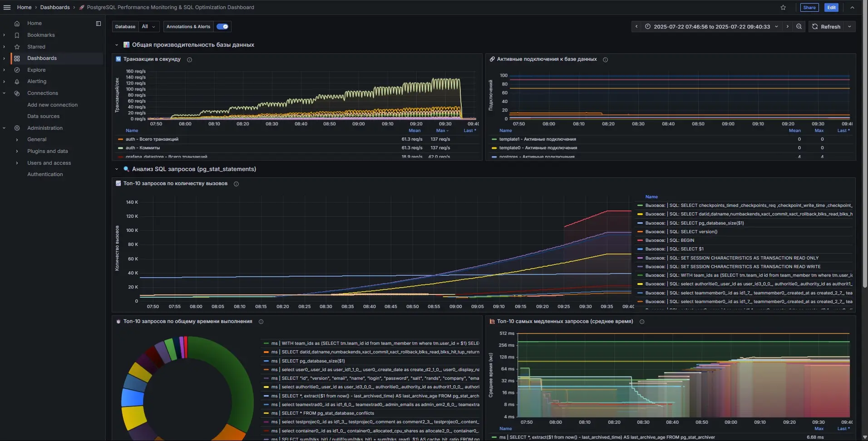This screenshot has height=441, width=868.
Task: Star this dashboard as favorite
Action: point(783,7)
